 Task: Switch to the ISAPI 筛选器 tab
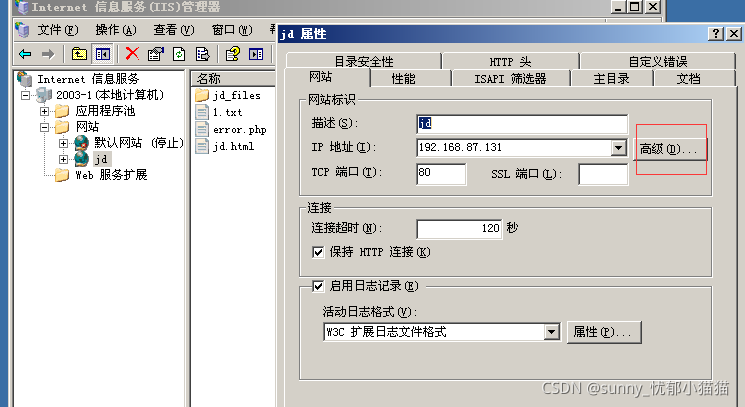point(510,79)
